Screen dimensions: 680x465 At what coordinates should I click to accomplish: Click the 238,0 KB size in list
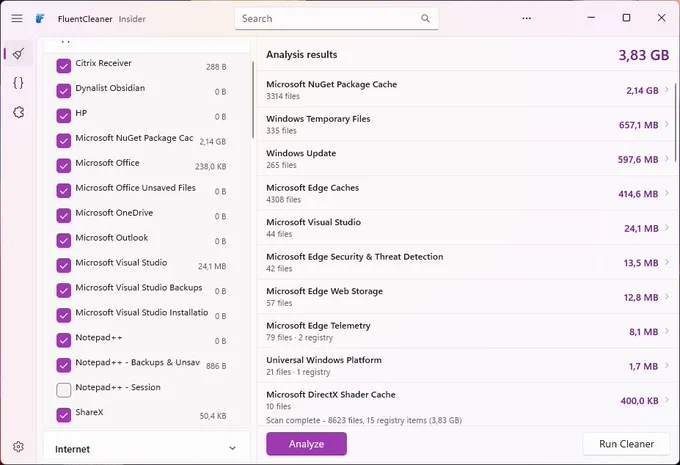(210, 167)
